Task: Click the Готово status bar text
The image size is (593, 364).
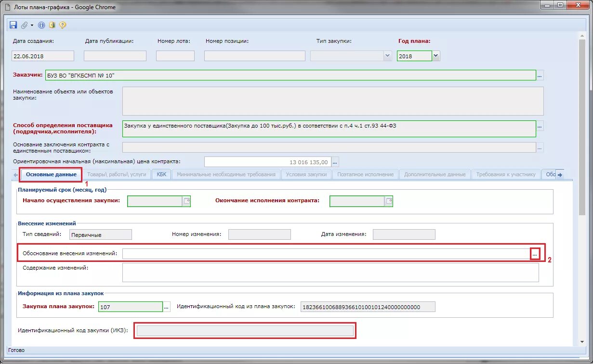Action: click(17, 350)
